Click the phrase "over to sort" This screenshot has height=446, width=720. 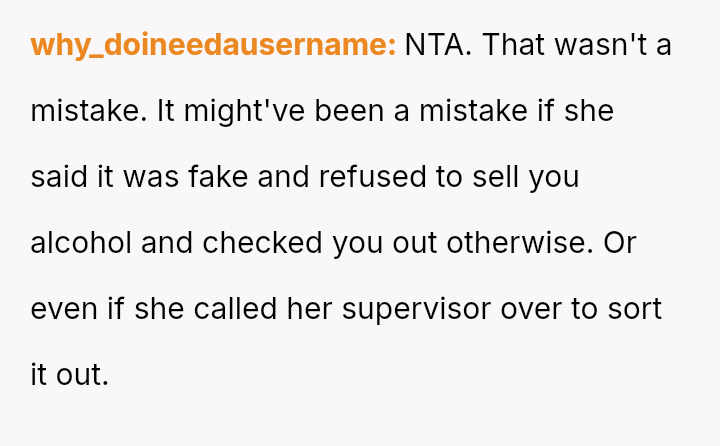[x=581, y=309]
